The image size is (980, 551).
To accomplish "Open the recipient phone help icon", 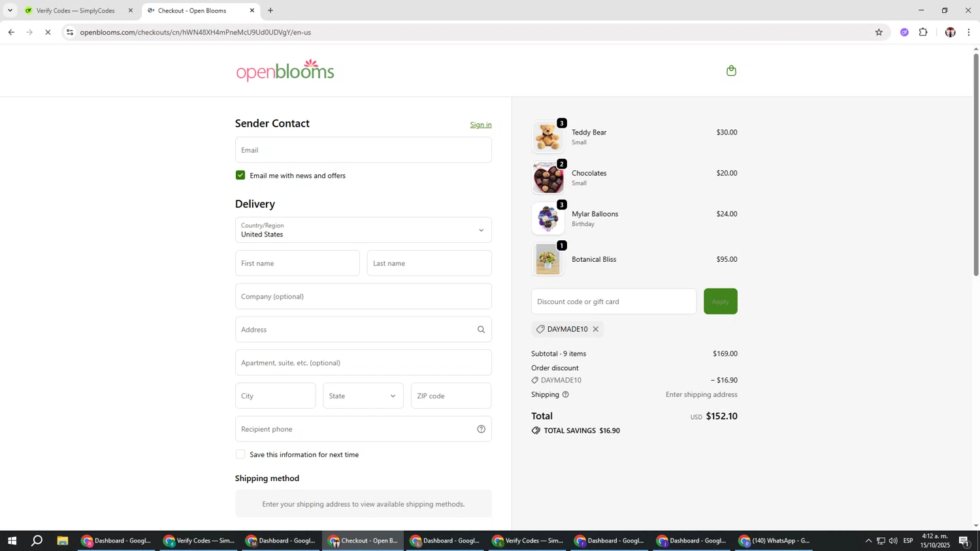I will pyautogui.click(x=481, y=429).
